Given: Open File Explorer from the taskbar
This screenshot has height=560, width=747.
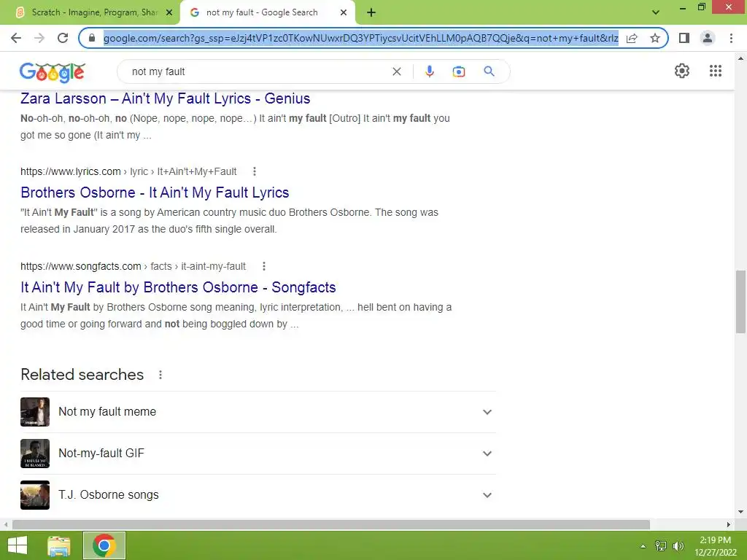Looking at the screenshot, I should 59,545.
